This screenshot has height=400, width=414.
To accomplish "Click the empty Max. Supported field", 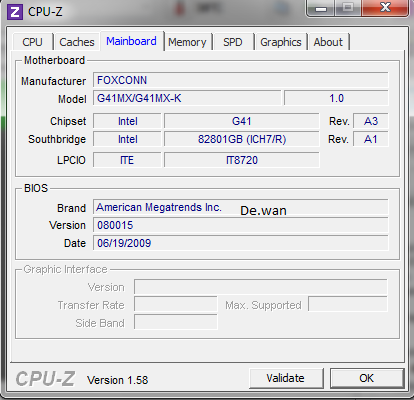I will [348, 305].
